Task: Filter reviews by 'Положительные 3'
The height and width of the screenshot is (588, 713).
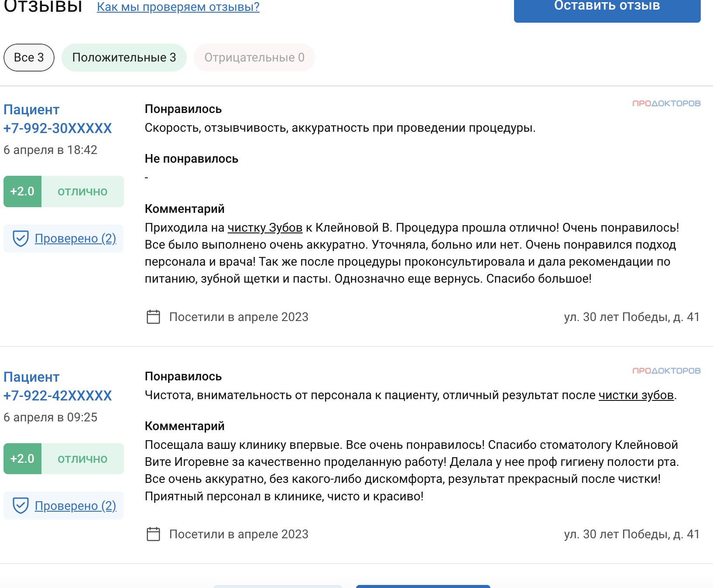Action: [124, 58]
